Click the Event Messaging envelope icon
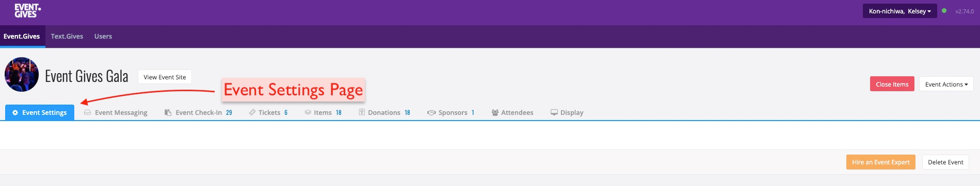This screenshot has width=980, height=186. (88, 112)
